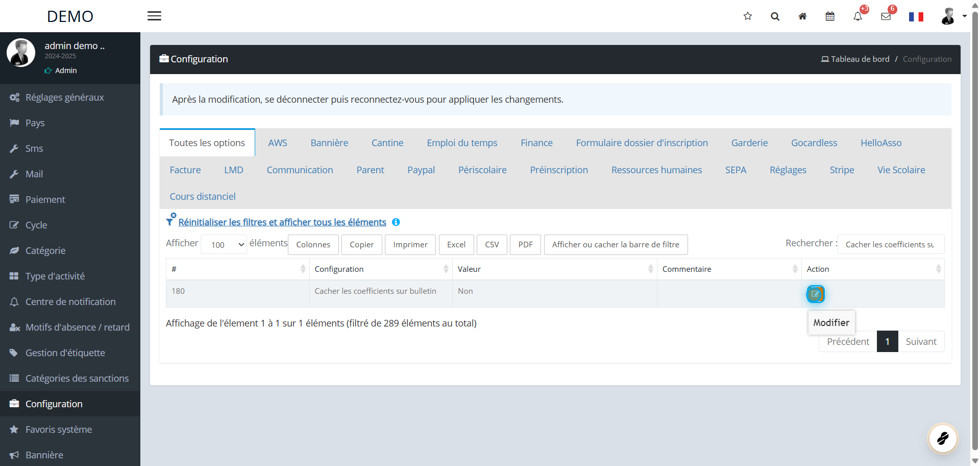Open Pays in sidebar
The width and height of the screenshot is (980, 466).
tap(70, 123)
